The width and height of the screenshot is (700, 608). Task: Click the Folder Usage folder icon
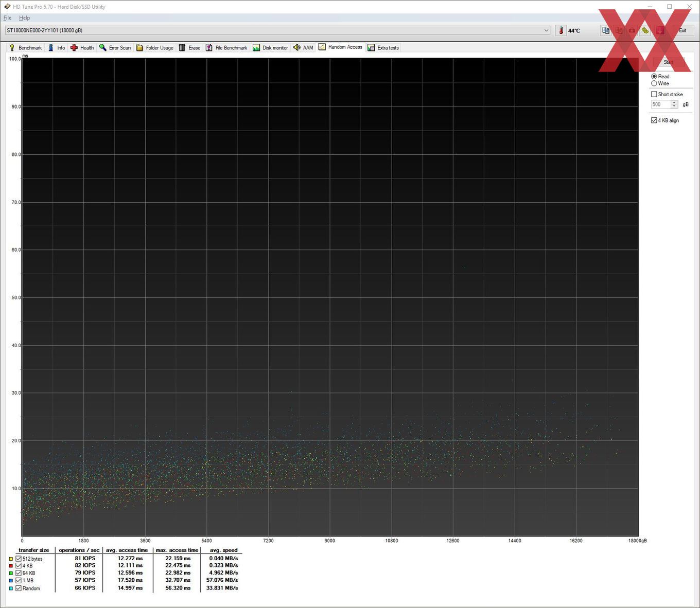[x=139, y=48]
